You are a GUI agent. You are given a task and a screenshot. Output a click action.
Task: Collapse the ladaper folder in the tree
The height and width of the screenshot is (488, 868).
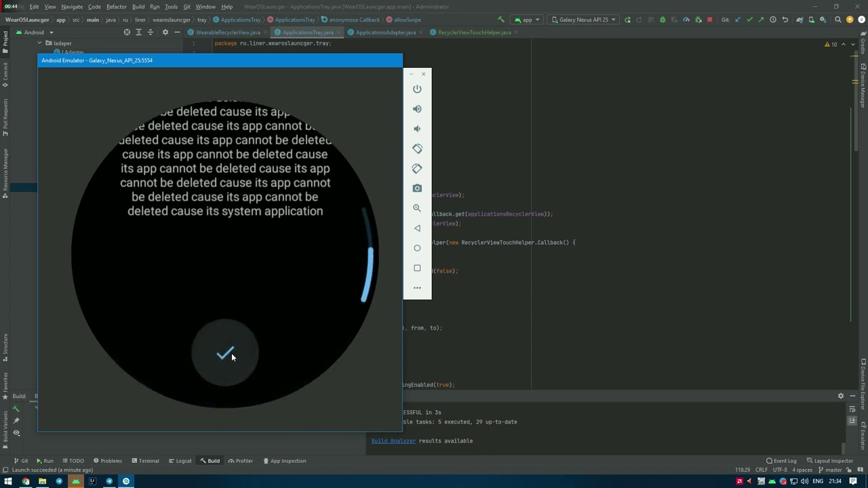pos(39,43)
